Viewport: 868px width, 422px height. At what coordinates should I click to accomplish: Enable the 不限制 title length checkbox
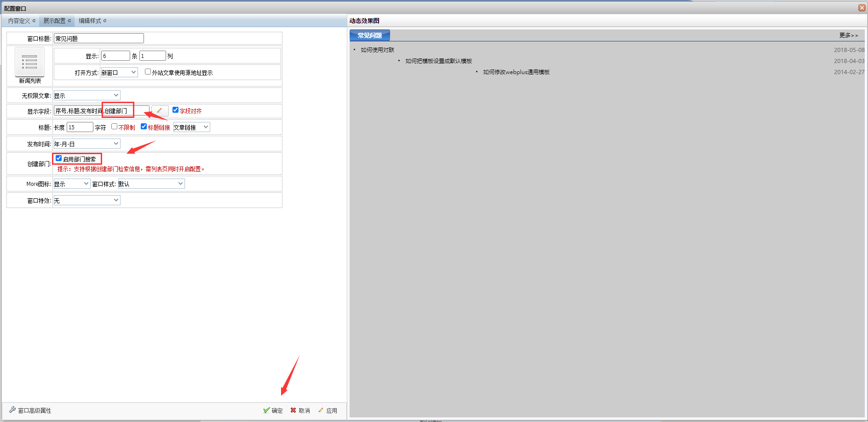click(114, 127)
